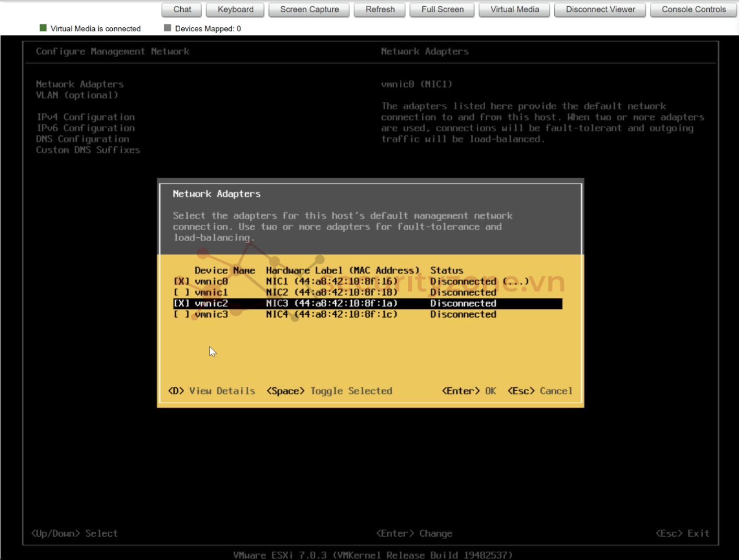Click the NIC2 MAC address 44:a8:42:10:8f:18

346,292
